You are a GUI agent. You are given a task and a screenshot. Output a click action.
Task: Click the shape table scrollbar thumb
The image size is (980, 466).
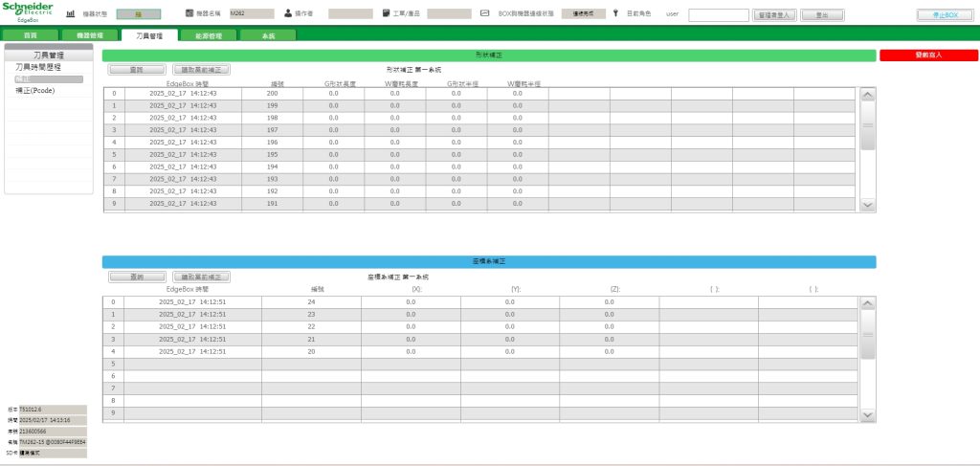(x=867, y=125)
